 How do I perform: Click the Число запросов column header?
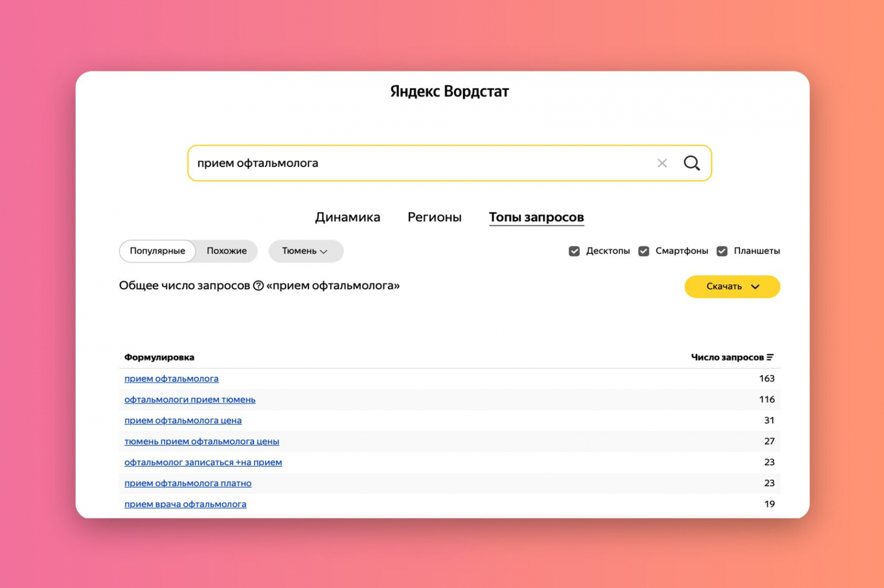727,358
